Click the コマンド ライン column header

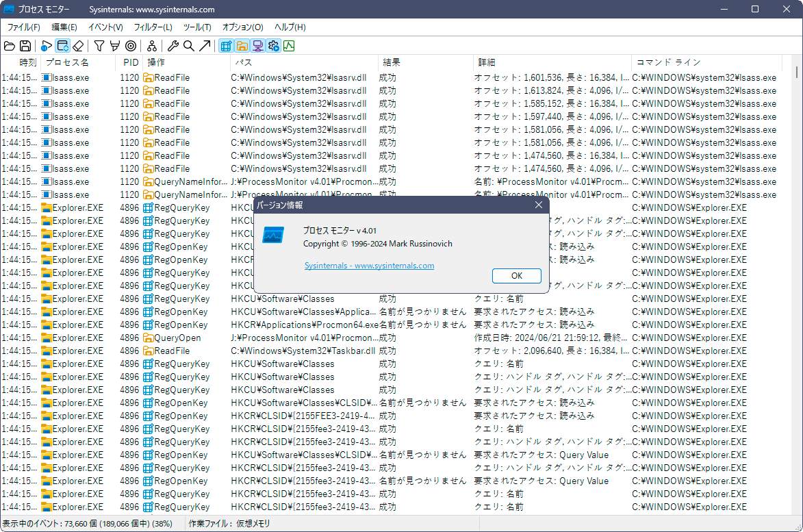tap(706, 62)
